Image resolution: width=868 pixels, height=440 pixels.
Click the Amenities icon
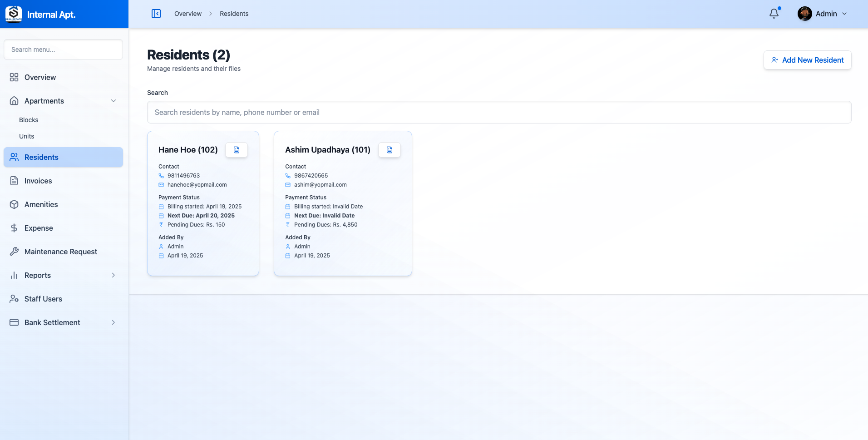click(x=14, y=204)
